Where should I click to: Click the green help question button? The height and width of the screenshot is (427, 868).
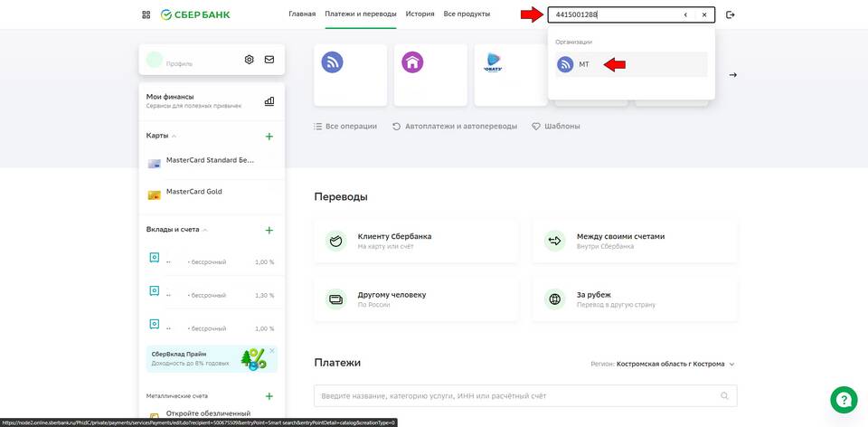click(843, 399)
